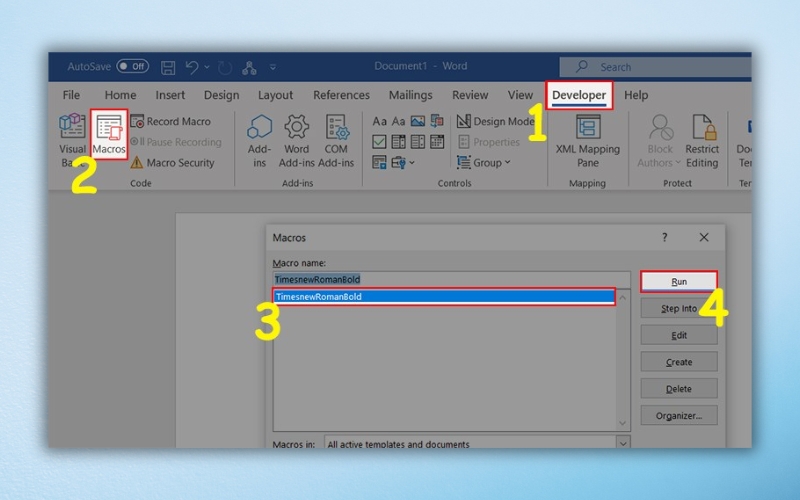This screenshot has width=800, height=500.
Task: Switch to the References tab
Action: [x=341, y=95]
